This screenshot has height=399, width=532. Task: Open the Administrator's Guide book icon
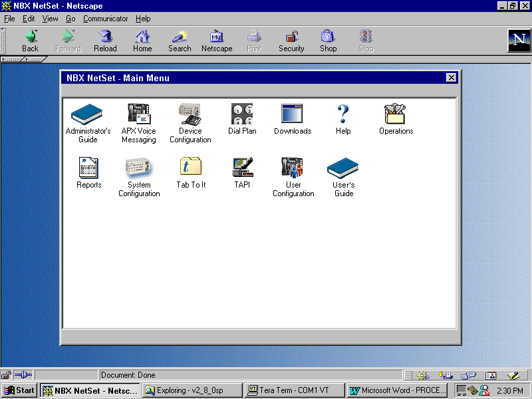(x=87, y=114)
